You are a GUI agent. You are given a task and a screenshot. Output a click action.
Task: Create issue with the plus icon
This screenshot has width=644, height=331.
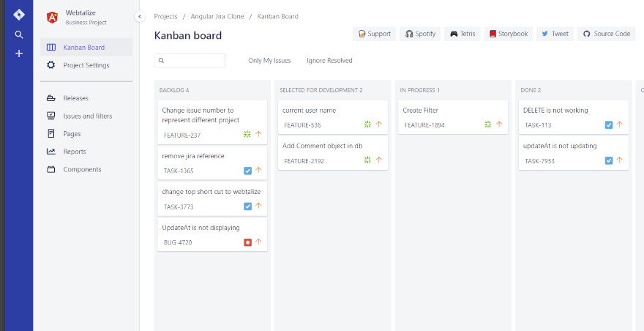coord(19,53)
